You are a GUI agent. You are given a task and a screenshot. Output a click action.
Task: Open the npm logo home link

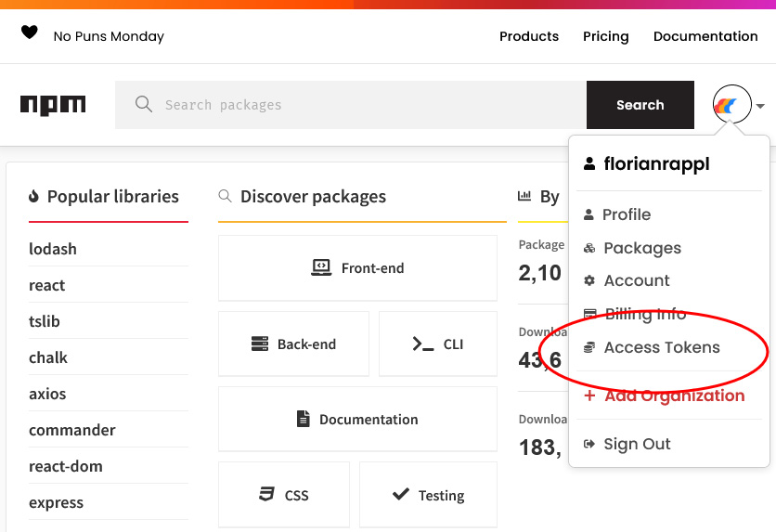click(53, 105)
